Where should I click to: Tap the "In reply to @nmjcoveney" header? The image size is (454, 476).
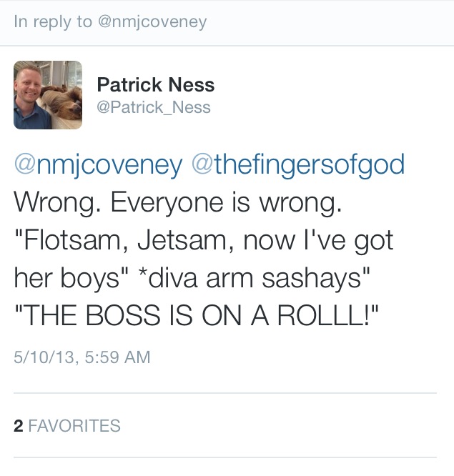point(109,21)
